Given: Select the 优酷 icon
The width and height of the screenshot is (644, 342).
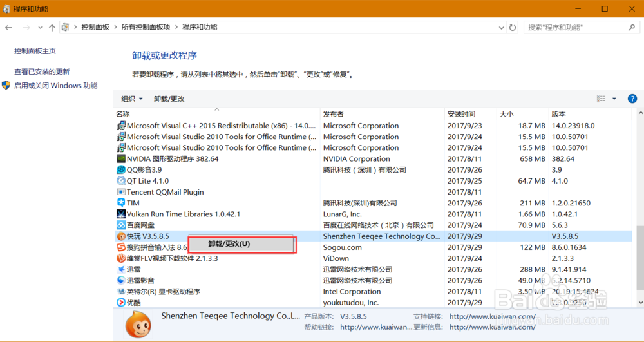Looking at the screenshot, I should [121, 303].
